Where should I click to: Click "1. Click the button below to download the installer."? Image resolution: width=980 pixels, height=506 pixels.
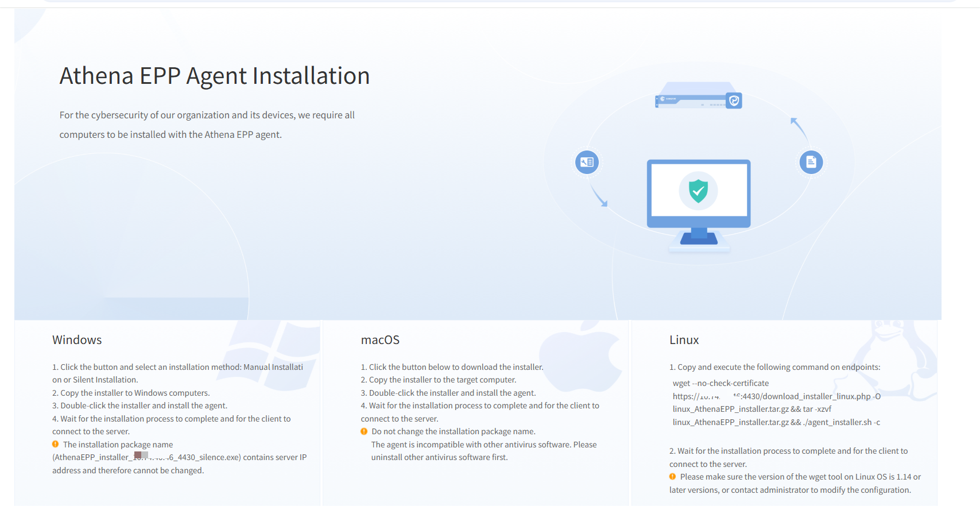pos(452,367)
